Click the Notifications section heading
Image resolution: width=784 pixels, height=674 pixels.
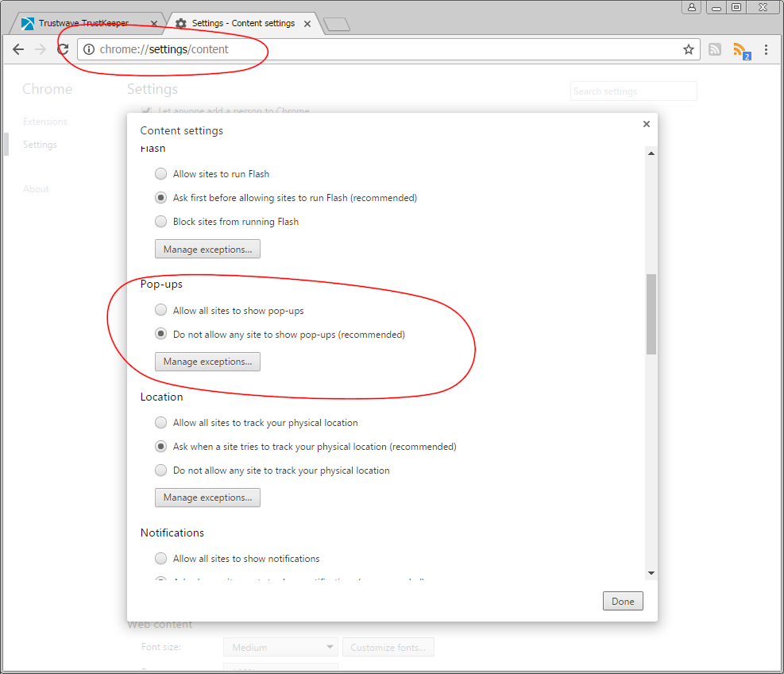tap(172, 533)
